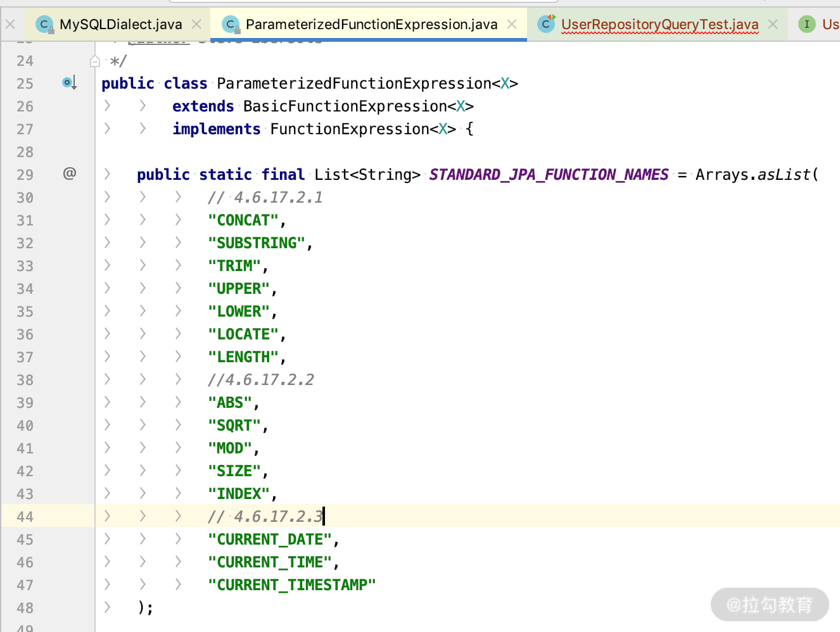Click the string "LOWER"
The width and height of the screenshot is (840, 632).
(239, 312)
